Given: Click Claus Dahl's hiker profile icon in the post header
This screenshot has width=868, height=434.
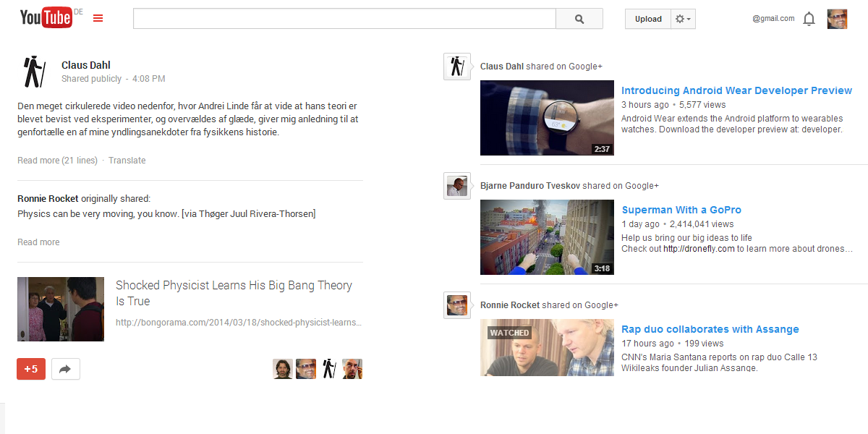Looking at the screenshot, I should coord(33,72).
